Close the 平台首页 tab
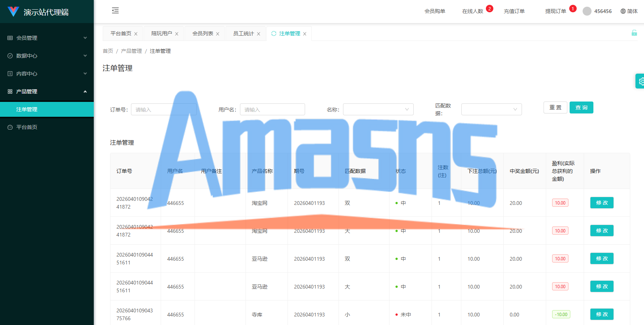The height and width of the screenshot is (325, 644). pos(136,34)
